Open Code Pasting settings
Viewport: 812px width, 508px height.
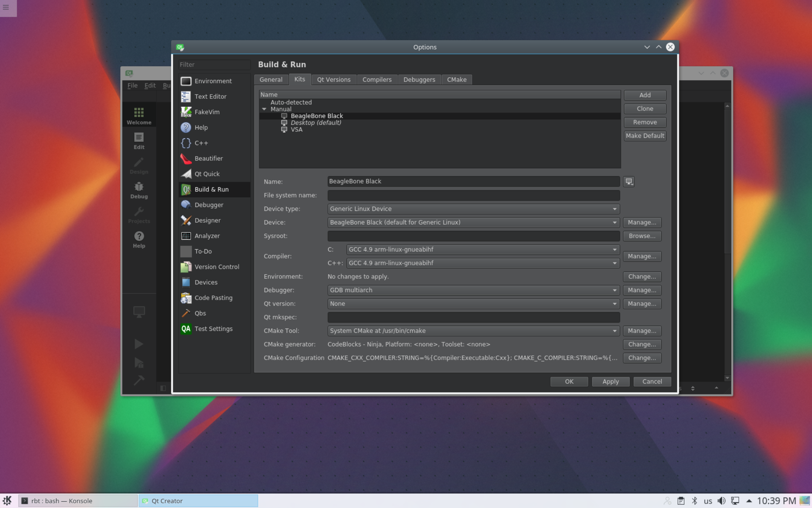click(x=214, y=297)
